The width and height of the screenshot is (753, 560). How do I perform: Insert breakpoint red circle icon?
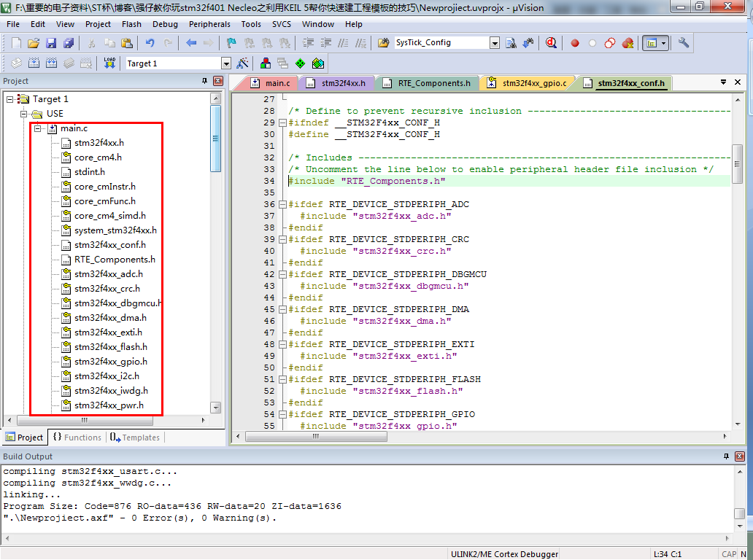575,43
